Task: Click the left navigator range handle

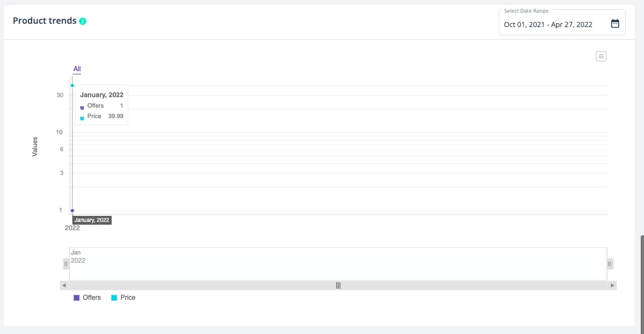Action: 66,264
